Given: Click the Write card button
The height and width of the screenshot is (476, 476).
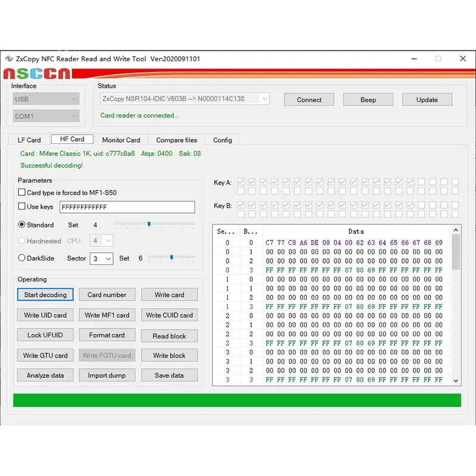Looking at the screenshot, I should [x=170, y=295].
